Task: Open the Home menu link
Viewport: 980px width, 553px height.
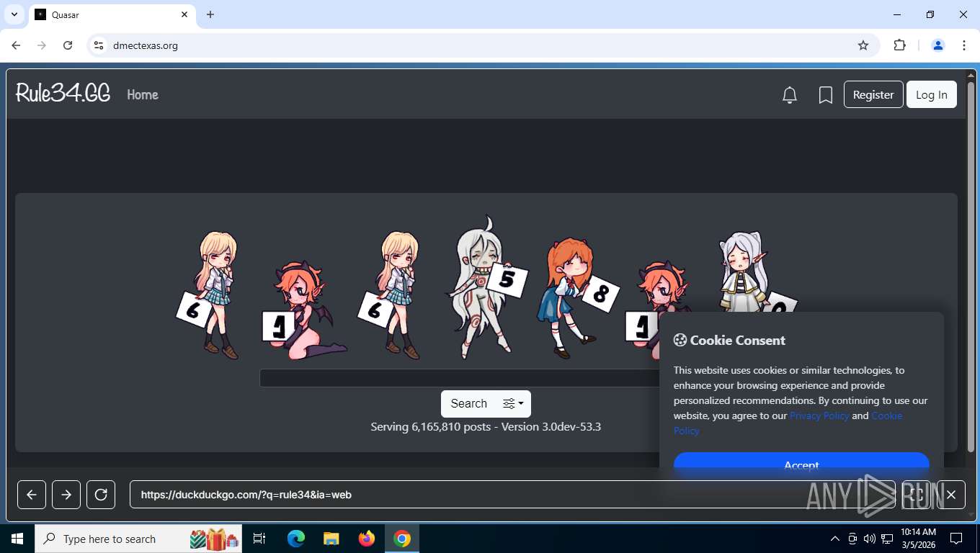Action: coord(143,94)
